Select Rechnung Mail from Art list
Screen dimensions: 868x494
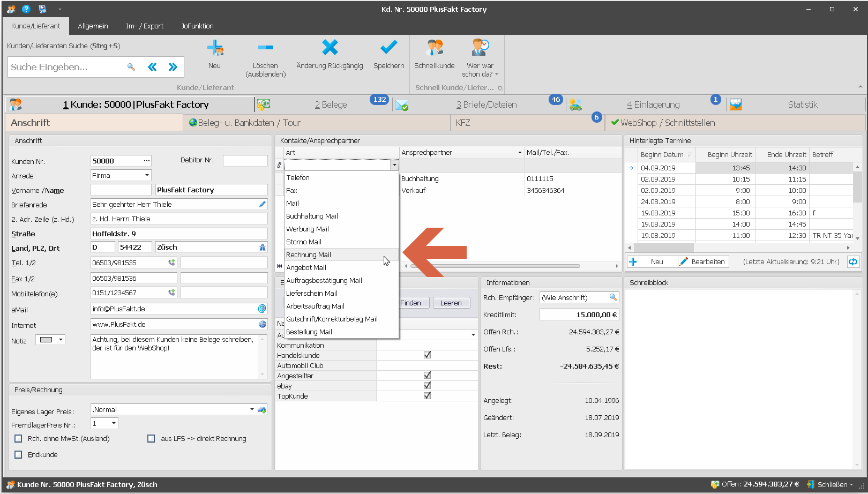click(x=341, y=255)
